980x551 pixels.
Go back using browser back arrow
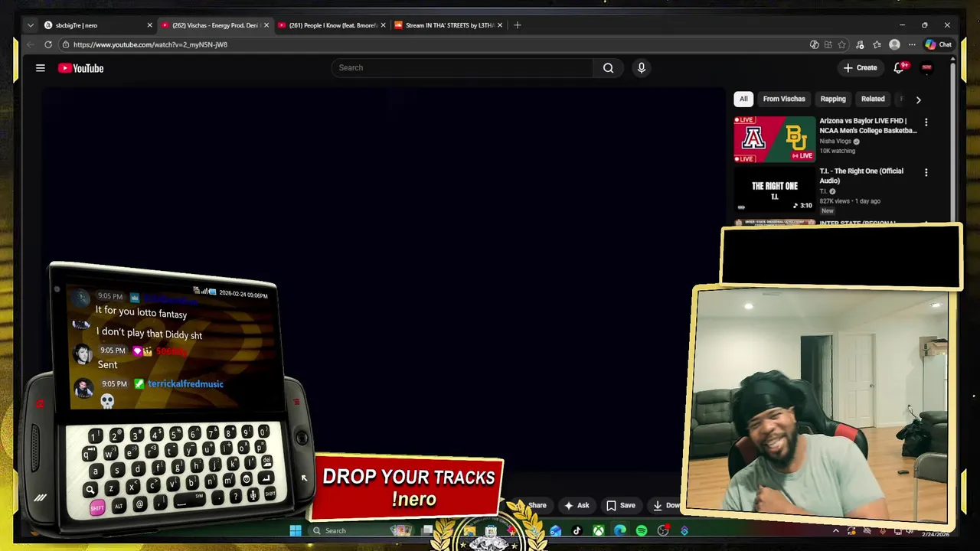30,44
